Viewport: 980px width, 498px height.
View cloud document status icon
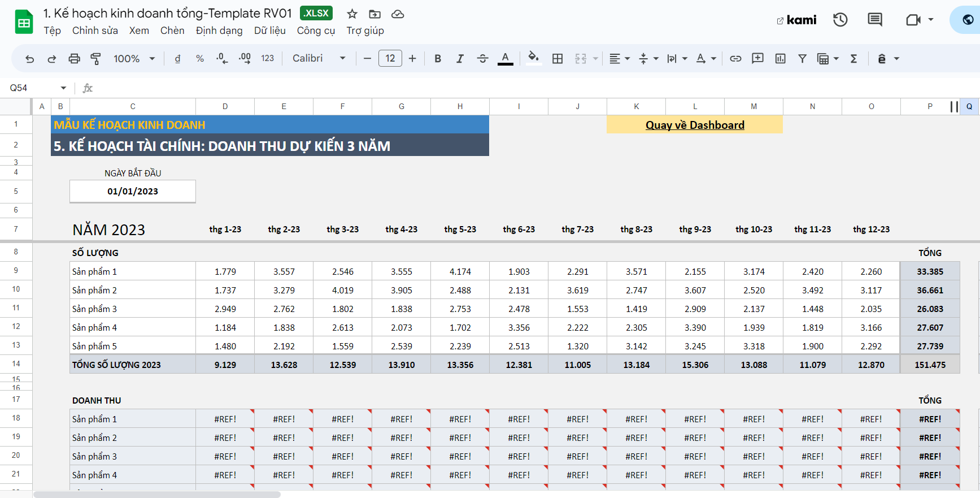coord(398,14)
